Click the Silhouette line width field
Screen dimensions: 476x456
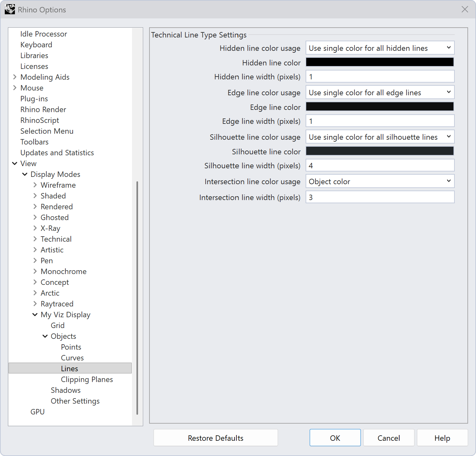(x=380, y=165)
